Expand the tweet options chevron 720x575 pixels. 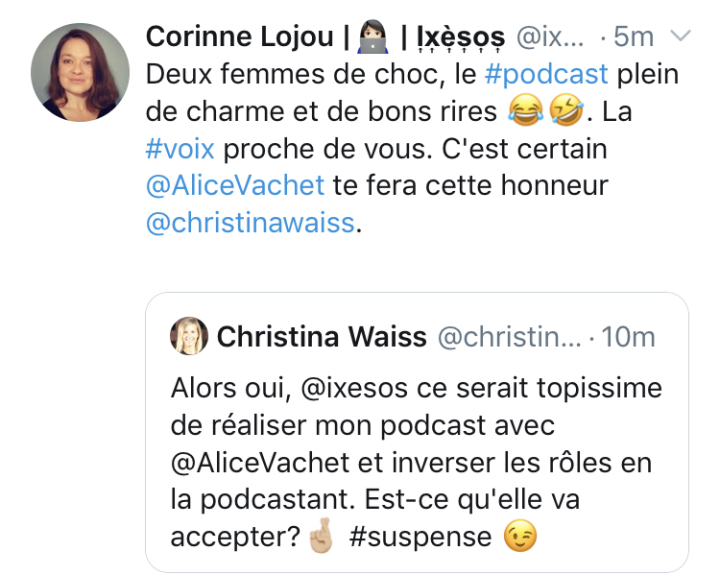[681, 35]
